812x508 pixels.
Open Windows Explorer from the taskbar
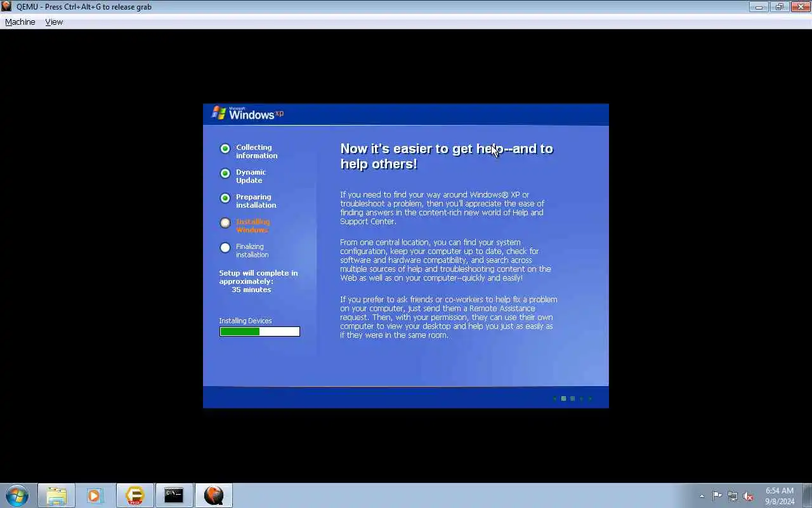pyautogui.click(x=56, y=495)
